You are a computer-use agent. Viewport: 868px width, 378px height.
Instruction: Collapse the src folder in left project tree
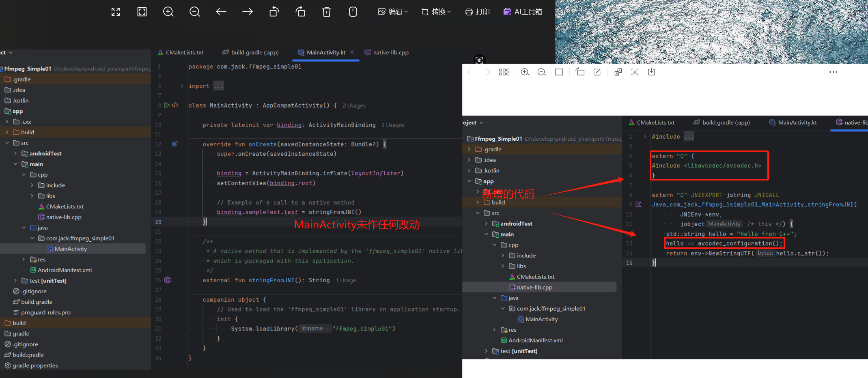[7, 143]
